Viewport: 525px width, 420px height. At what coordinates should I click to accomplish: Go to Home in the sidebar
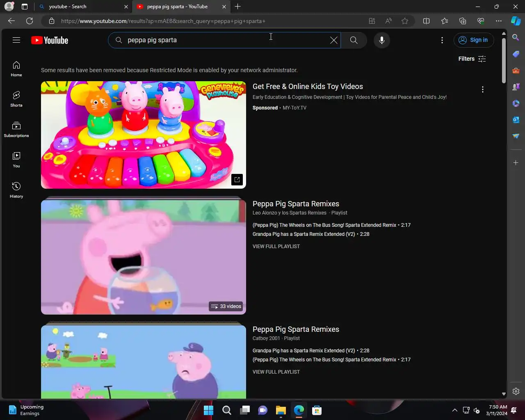coord(16,69)
